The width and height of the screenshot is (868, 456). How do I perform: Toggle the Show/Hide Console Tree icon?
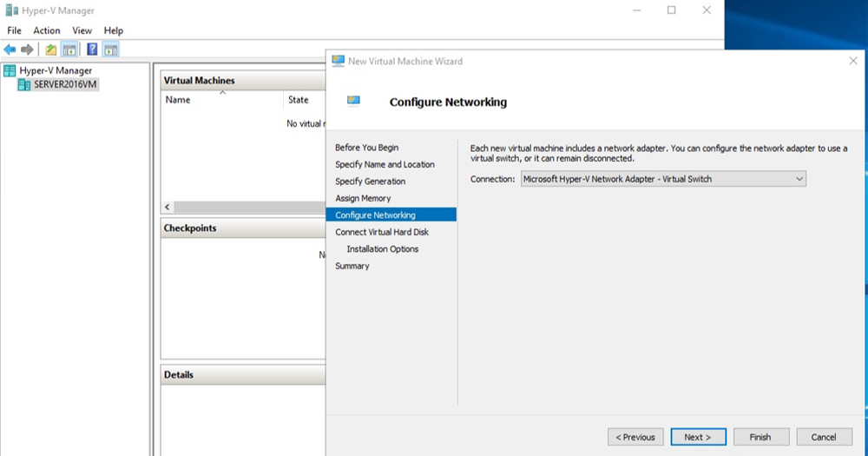pyautogui.click(x=69, y=50)
